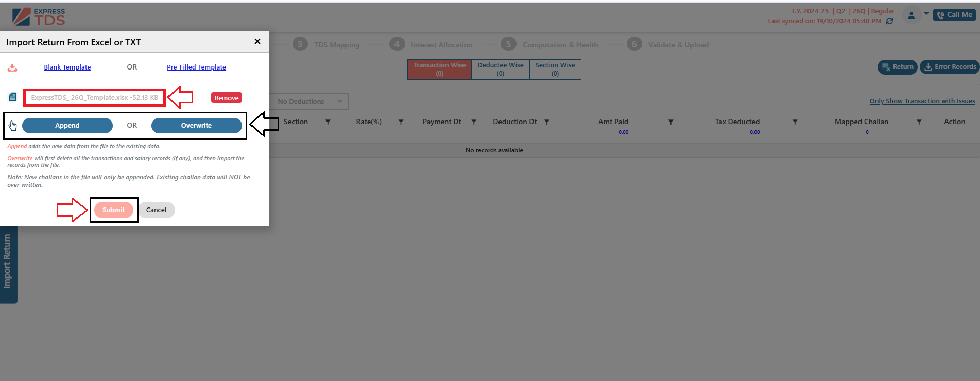Click the sync refresh icon
Viewport: 980px width, 381px height.
890,21
